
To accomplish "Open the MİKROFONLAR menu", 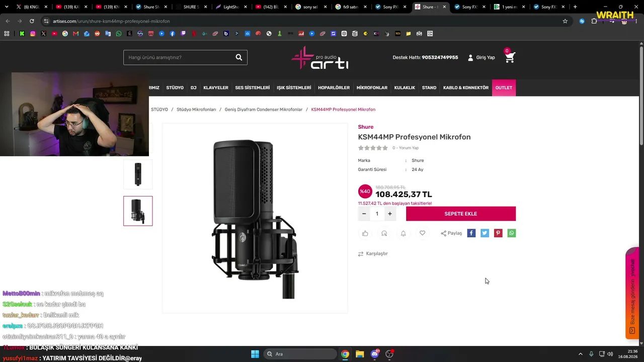I will click(372, 88).
